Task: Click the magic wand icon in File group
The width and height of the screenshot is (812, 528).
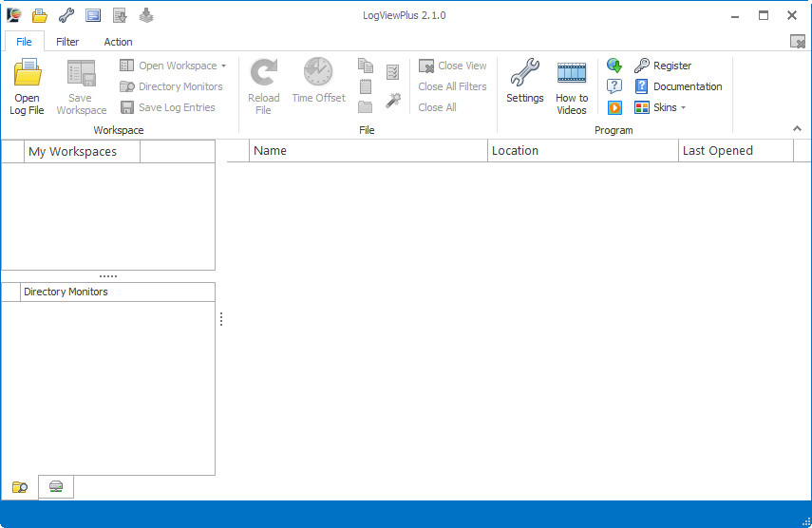Action: point(393,101)
